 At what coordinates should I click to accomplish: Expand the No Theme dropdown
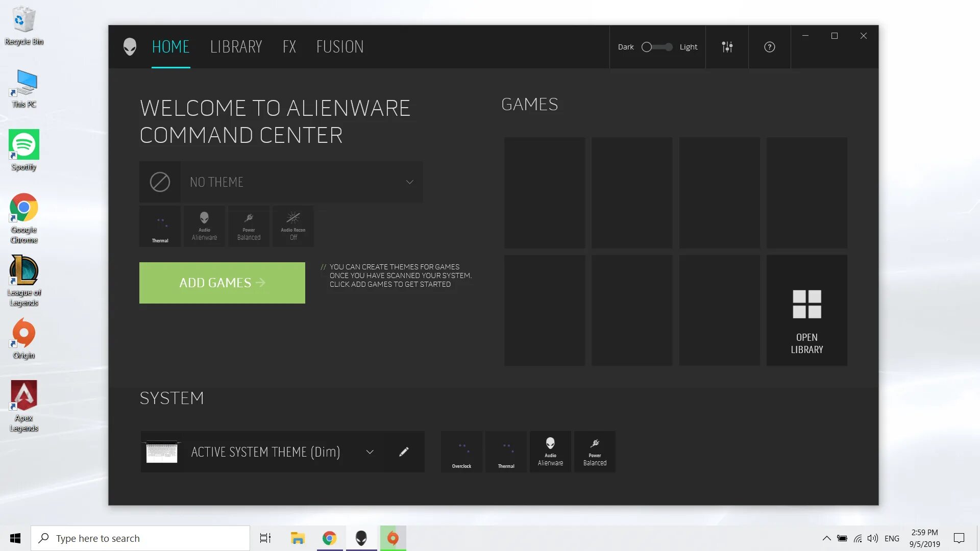pos(409,182)
